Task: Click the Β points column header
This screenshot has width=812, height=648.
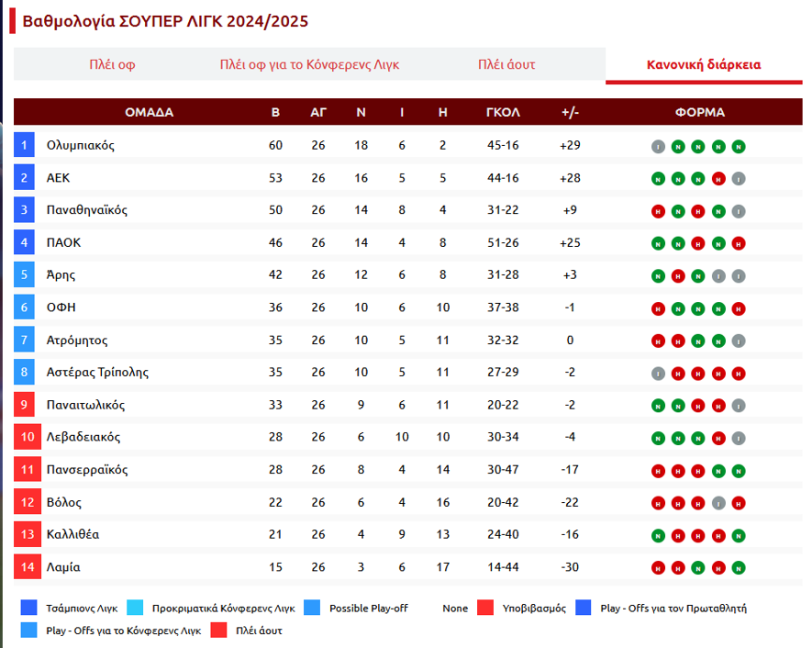Action: [275, 112]
